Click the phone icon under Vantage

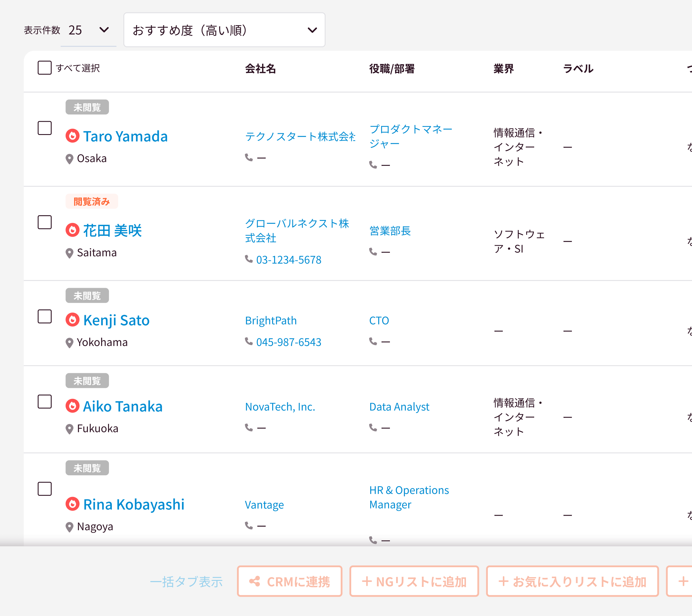249,525
